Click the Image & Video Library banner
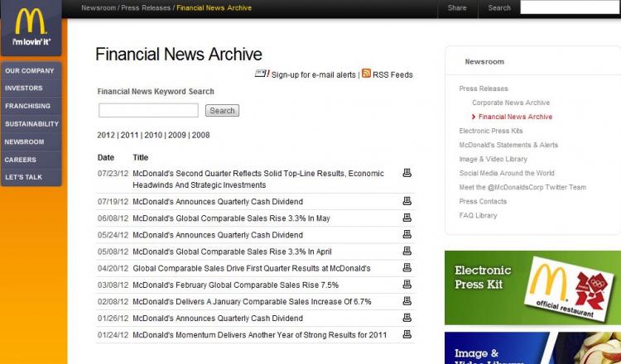This screenshot has width=621, height=364. pyautogui.click(x=532, y=348)
